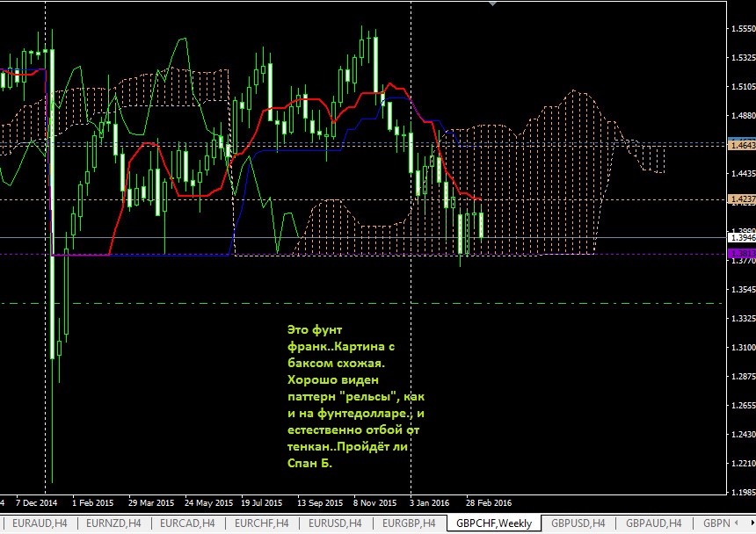Select the green dash-dot horizontal line
This screenshot has width=756, height=534.
coord(361,303)
